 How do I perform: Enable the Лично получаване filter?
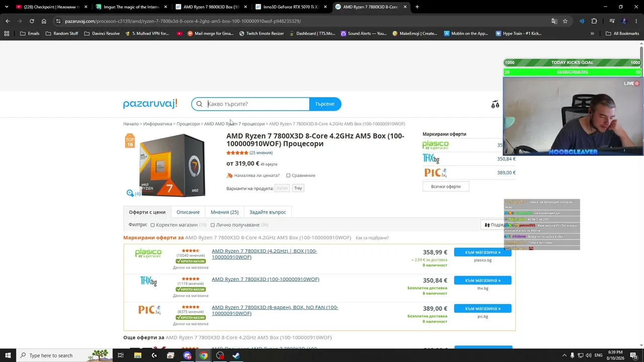click(x=212, y=225)
